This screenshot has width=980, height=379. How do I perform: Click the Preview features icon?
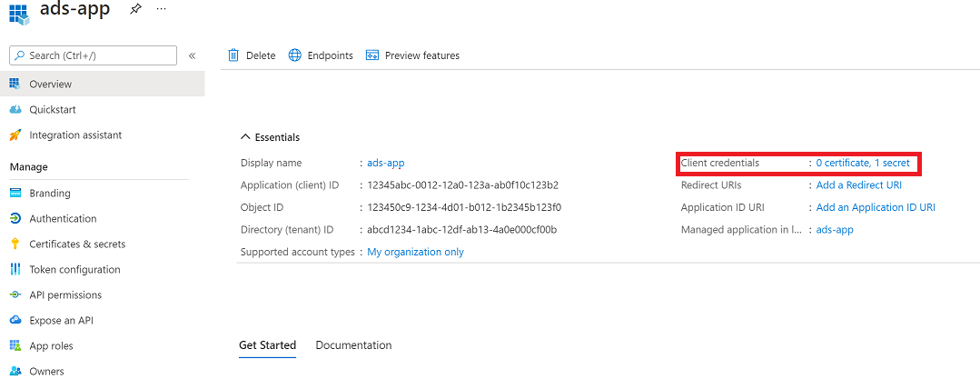[371, 55]
